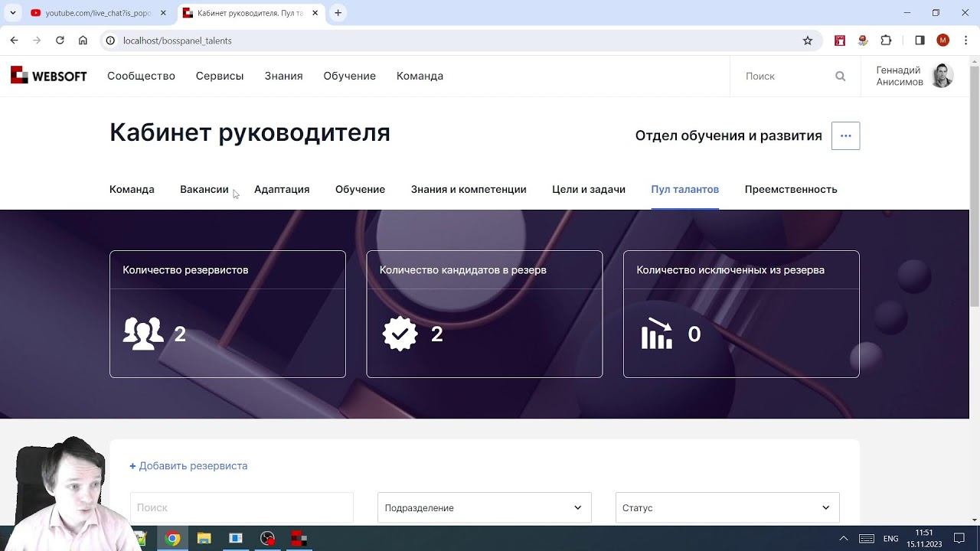Open the WebSoft app in taskbar
The width and height of the screenshot is (980, 551).
pos(299,539)
